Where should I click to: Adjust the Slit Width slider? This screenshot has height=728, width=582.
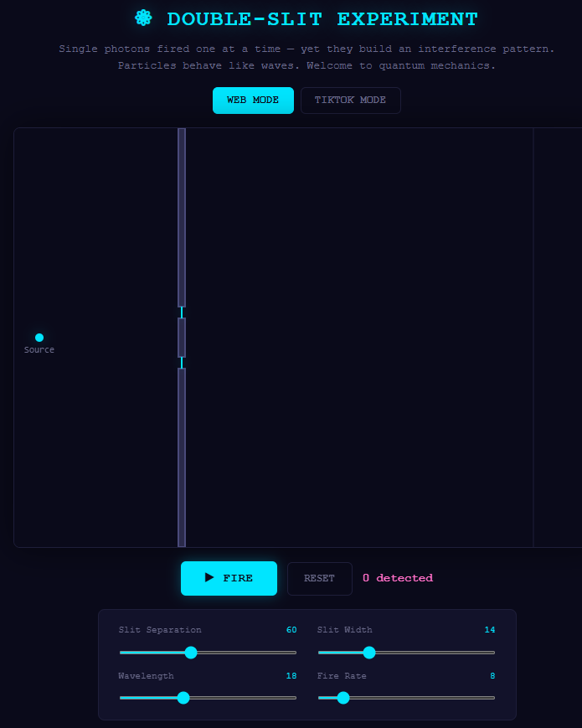pyautogui.click(x=406, y=653)
